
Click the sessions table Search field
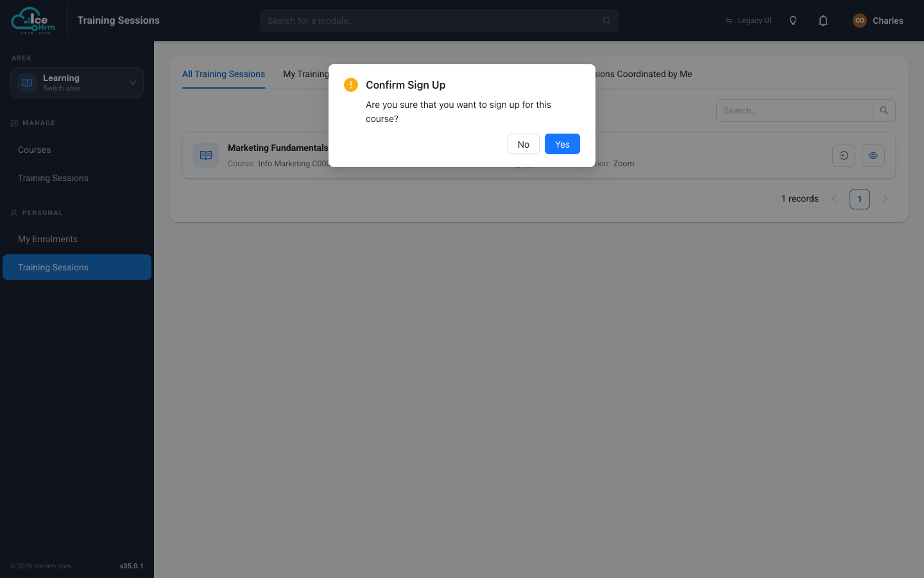point(794,110)
